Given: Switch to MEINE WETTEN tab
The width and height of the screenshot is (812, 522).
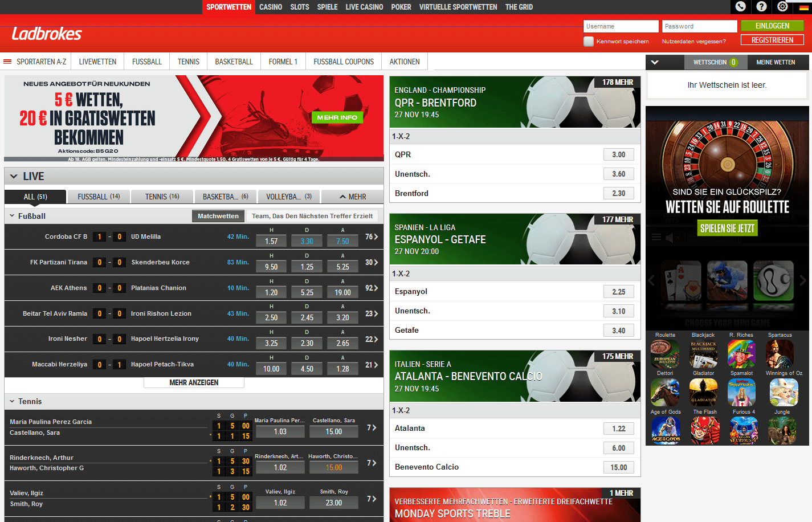Looking at the screenshot, I should 776,62.
